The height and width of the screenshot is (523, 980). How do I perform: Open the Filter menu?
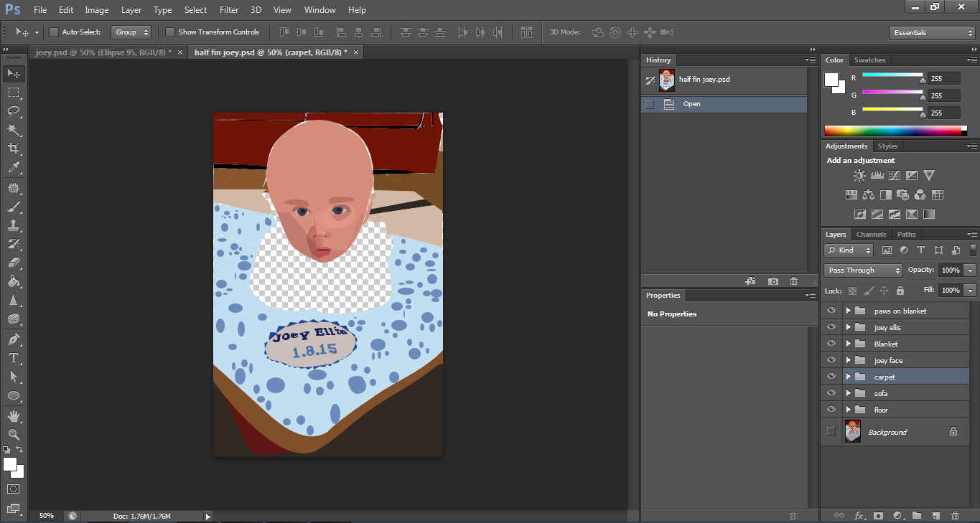[x=229, y=10]
